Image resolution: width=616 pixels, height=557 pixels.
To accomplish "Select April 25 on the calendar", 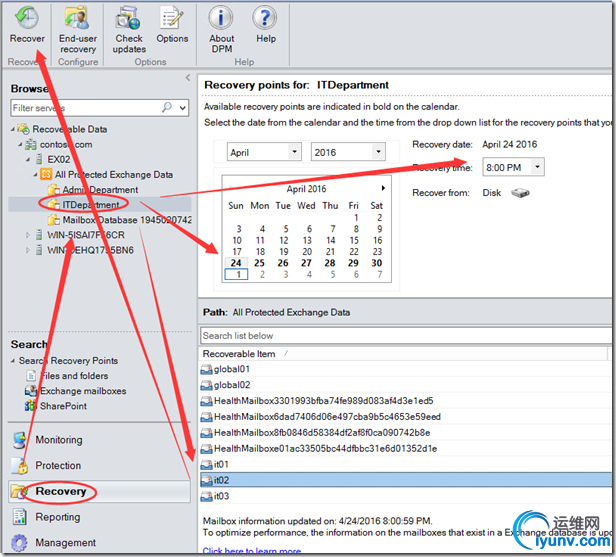I will tap(259, 263).
